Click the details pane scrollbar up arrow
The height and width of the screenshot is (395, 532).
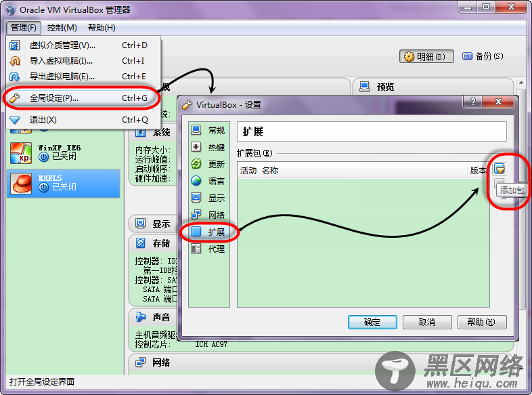521,83
